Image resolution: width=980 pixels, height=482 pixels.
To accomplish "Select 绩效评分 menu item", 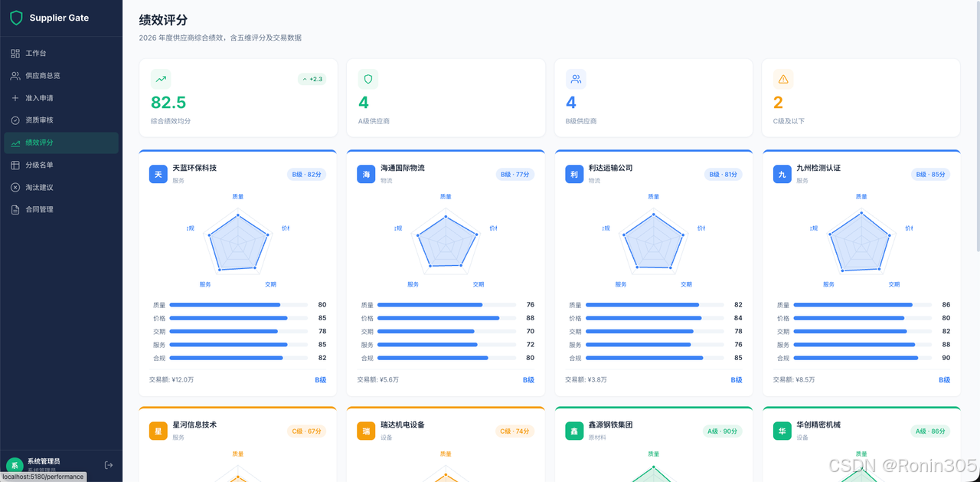I will 61,143.
